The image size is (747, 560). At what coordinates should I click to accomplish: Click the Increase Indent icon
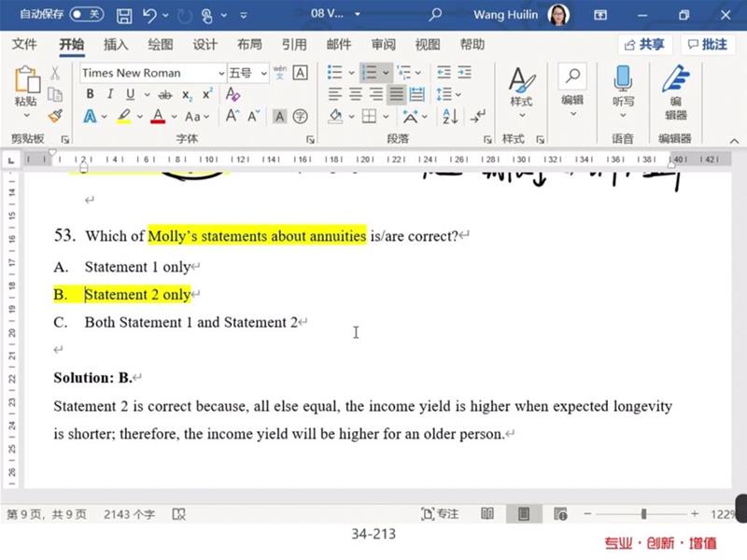tap(464, 73)
